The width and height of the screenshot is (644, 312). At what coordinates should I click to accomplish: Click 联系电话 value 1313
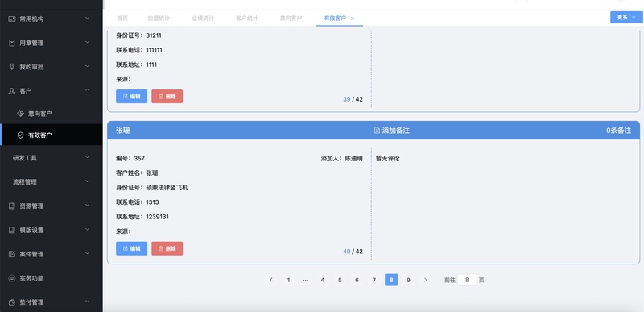(152, 202)
